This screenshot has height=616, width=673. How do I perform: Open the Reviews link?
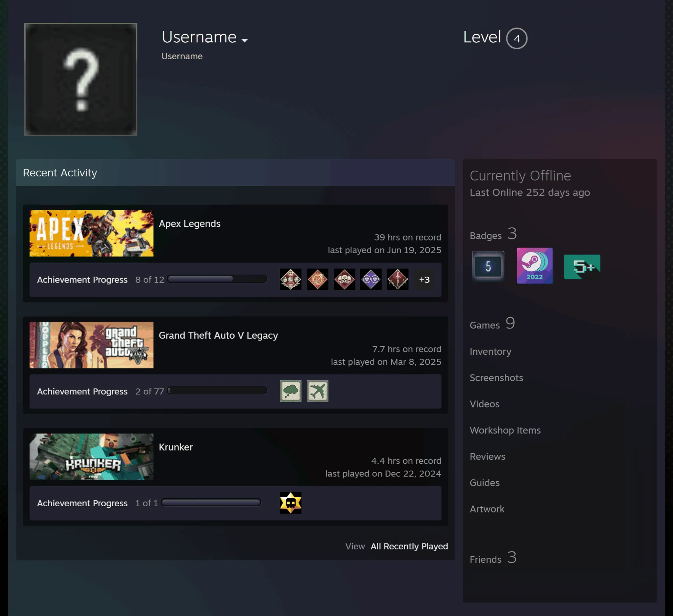pyautogui.click(x=488, y=456)
